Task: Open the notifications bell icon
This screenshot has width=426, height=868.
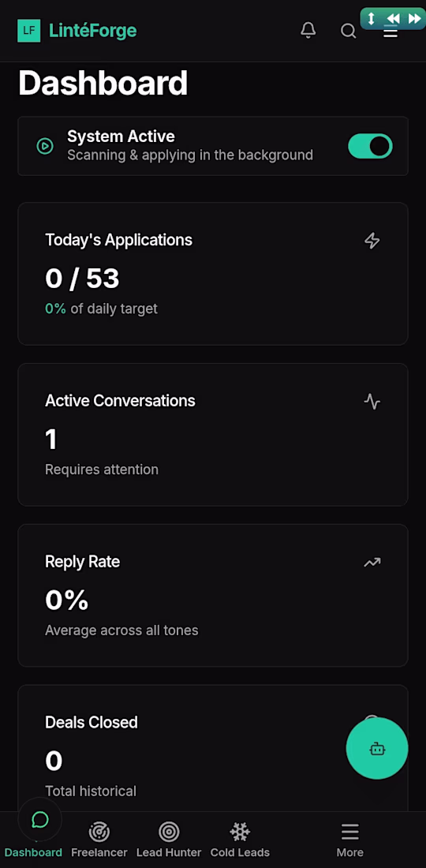Action: point(308,31)
